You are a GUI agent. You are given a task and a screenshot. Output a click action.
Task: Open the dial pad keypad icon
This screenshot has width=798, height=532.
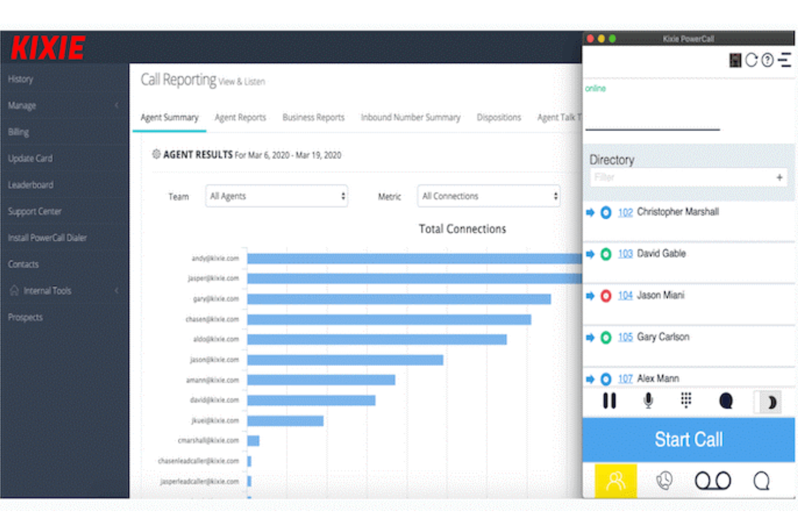pos(686,401)
